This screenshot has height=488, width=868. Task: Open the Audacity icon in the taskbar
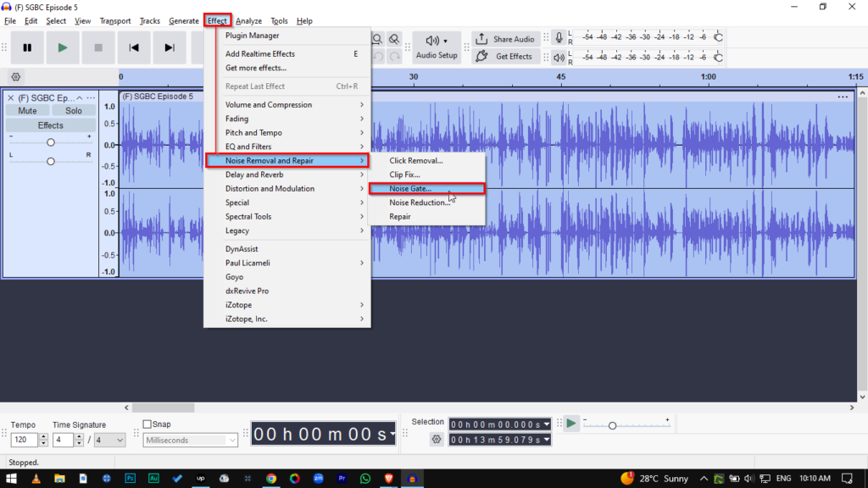coord(412,479)
